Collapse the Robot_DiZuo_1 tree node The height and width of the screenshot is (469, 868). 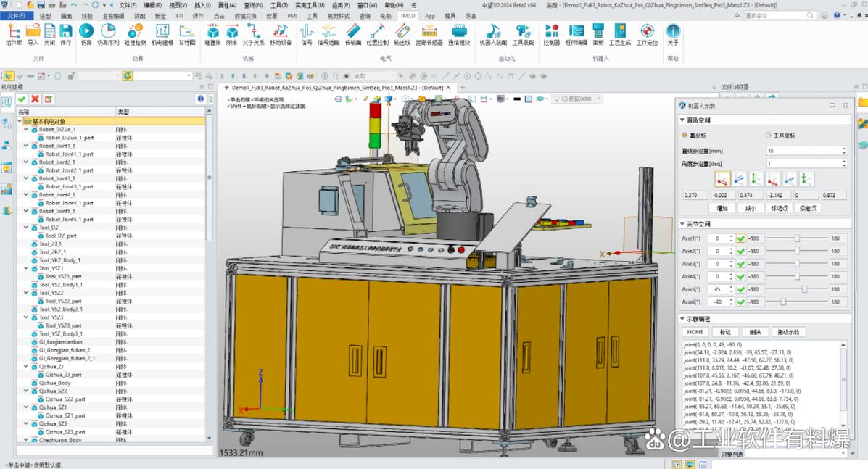pos(26,130)
